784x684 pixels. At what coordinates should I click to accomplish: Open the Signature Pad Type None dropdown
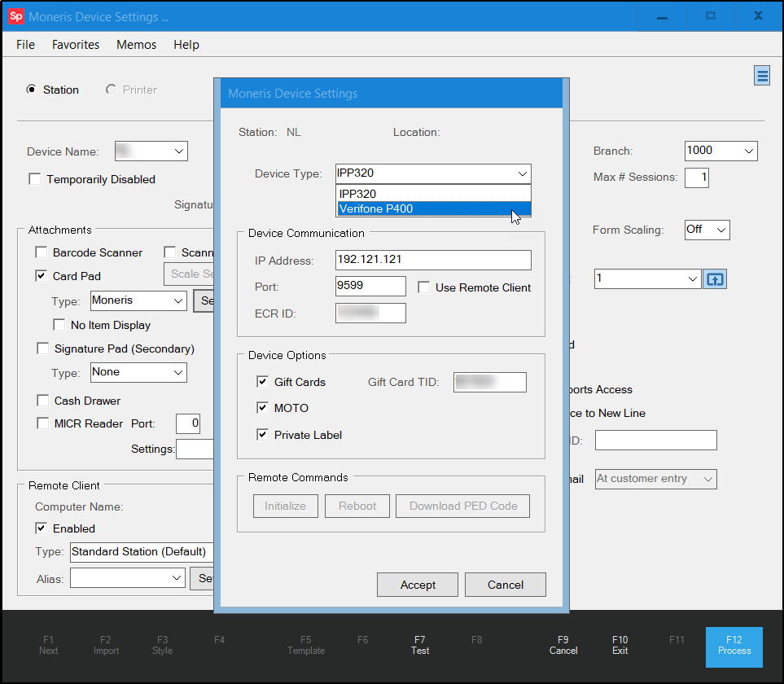tap(178, 372)
